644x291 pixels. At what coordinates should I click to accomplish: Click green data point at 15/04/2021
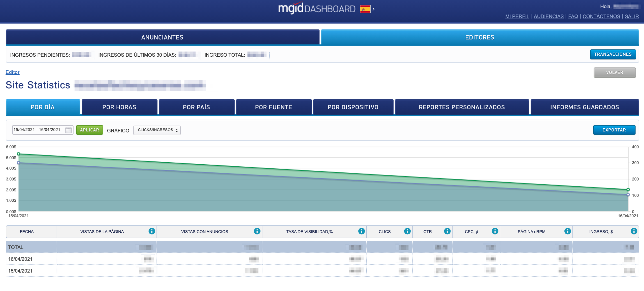click(19, 154)
